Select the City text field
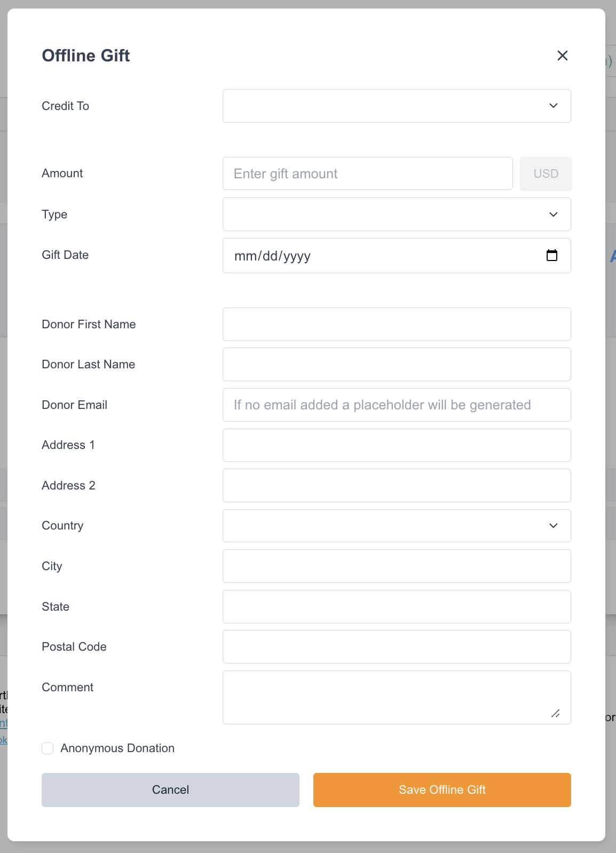Image resolution: width=616 pixels, height=853 pixels. (x=396, y=566)
